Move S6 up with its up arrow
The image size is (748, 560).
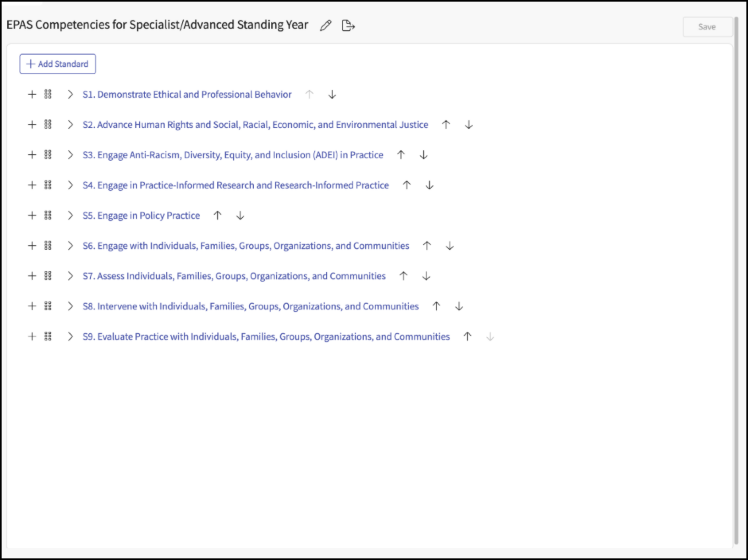427,245
